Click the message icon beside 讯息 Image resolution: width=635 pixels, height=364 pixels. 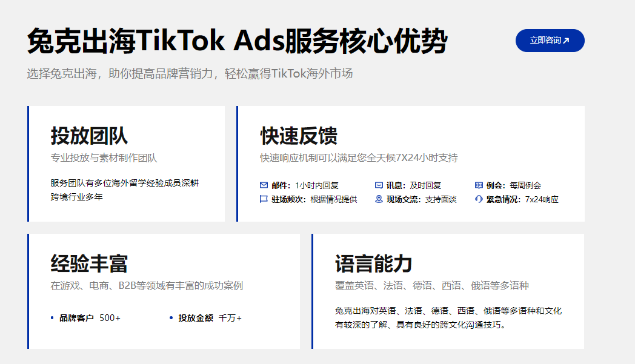point(379,185)
